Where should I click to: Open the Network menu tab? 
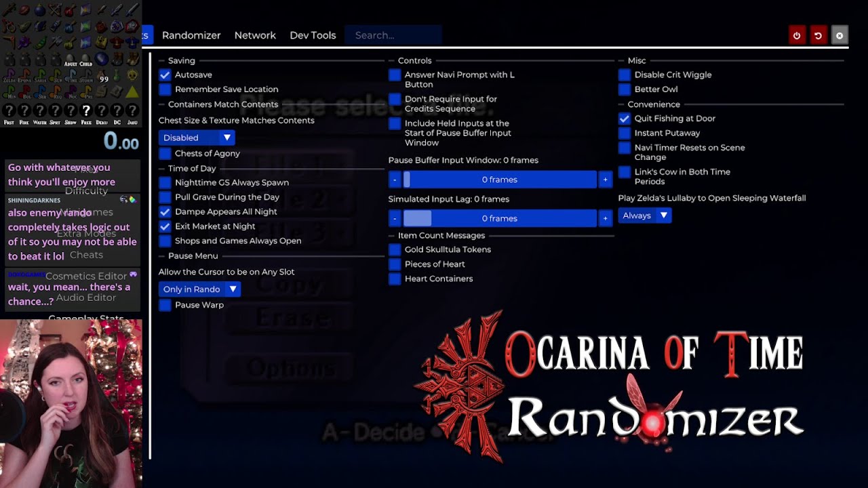pos(255,35)
